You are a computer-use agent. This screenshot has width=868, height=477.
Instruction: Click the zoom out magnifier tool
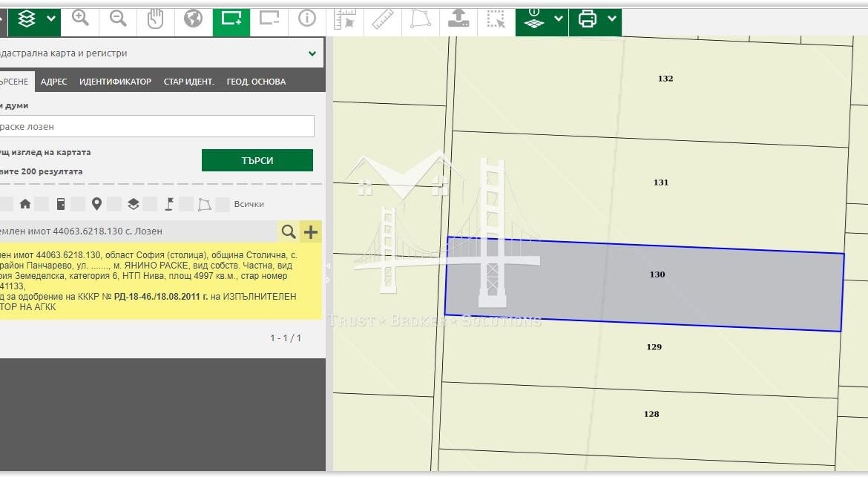click(x=118, y=19)
